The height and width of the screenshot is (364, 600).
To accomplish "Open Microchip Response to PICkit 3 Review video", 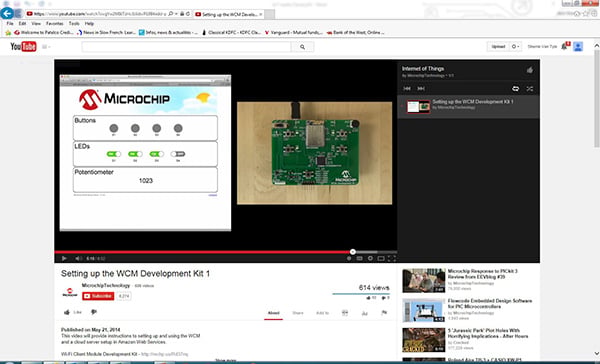I will point(482,274).
